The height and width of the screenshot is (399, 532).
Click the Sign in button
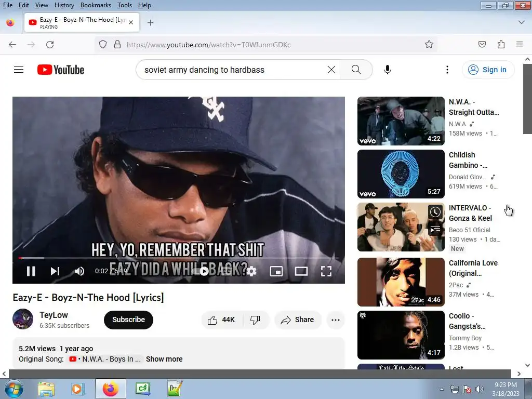[487, 70]
